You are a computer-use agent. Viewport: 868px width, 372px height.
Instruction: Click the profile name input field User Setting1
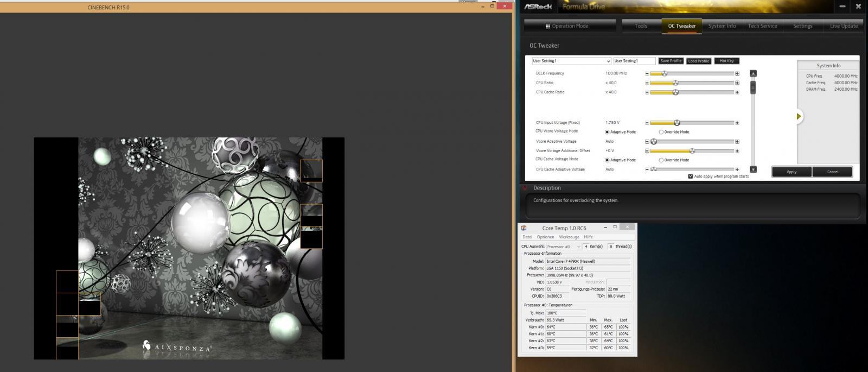click(x=634, y=61)
